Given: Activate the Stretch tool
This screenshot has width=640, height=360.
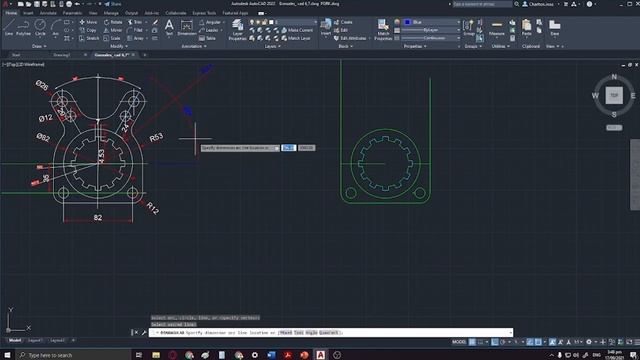Looking at the screenshot, I should (x=89, y=38).
